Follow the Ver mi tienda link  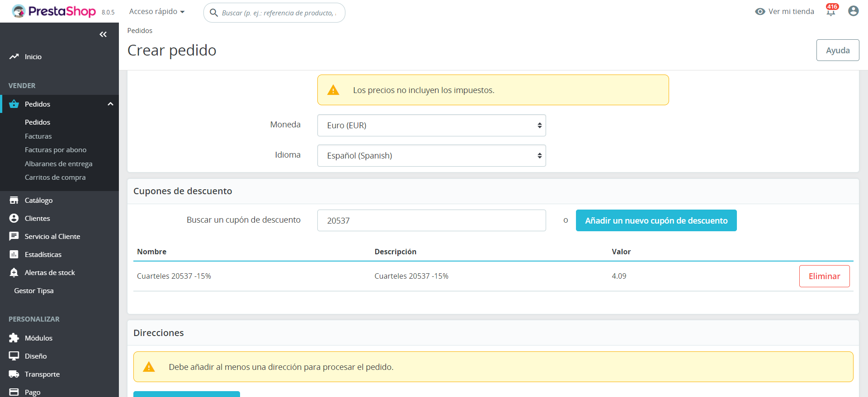point(785,12)
